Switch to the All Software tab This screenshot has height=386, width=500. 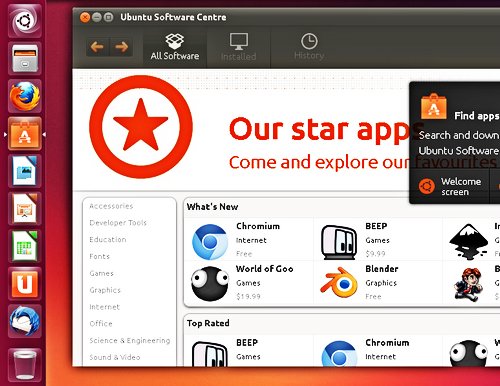pyautogui.click(x=175, y=47)
